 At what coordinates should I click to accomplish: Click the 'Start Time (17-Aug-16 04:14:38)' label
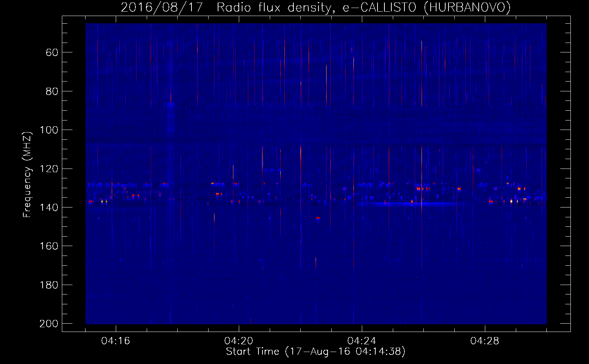pos(316,352)
